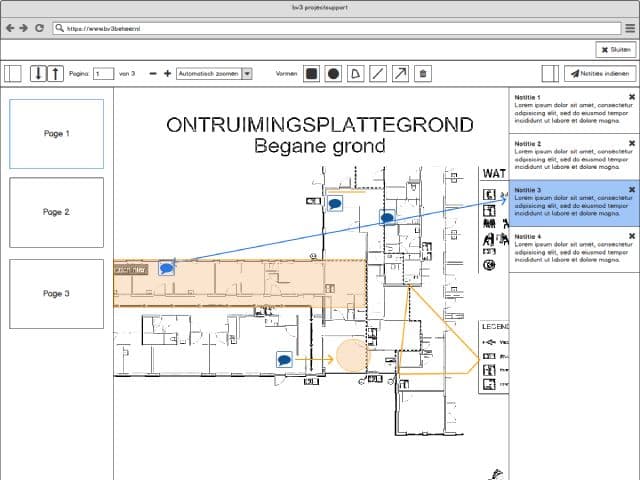Click the trash delete icon
This screenshot has height=480, width=640.
click(x=422, y=73)
